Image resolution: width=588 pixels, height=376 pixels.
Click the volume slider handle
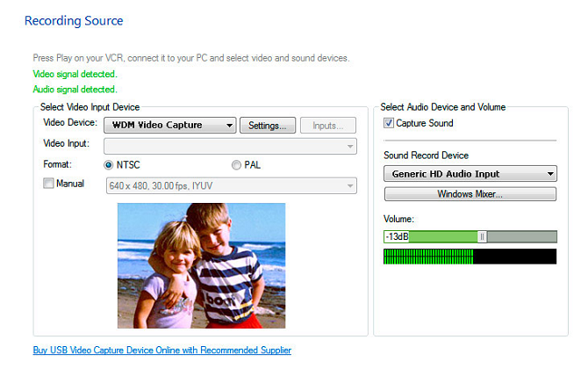[482, 236]
